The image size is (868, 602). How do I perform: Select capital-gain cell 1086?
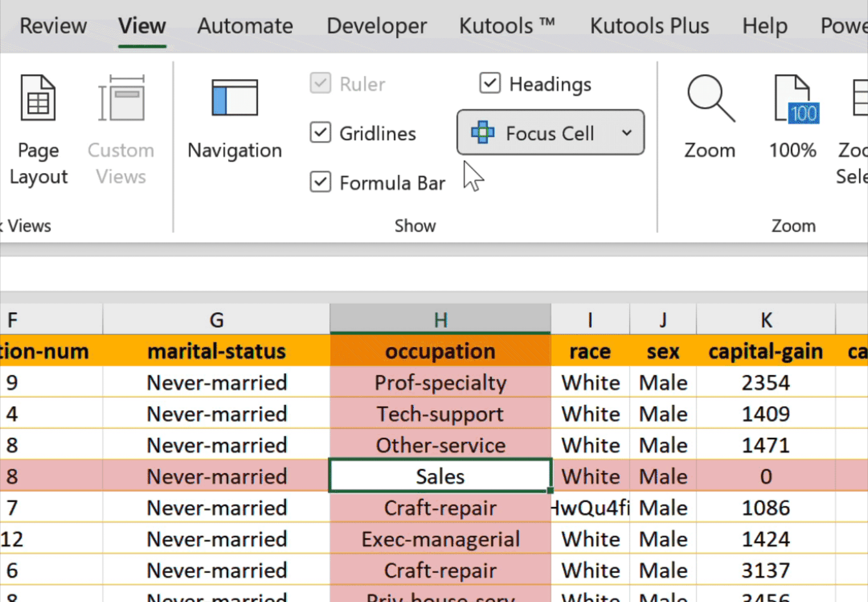766,507
